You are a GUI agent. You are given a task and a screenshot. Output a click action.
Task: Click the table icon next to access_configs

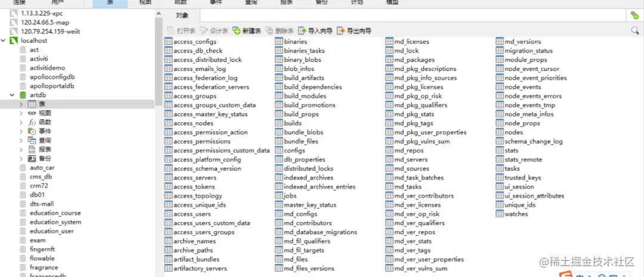168,42
